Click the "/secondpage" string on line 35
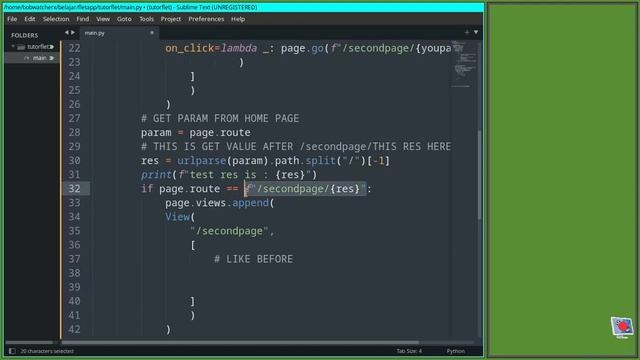Viewport: 640px width, 360px height. pos(229,231)
